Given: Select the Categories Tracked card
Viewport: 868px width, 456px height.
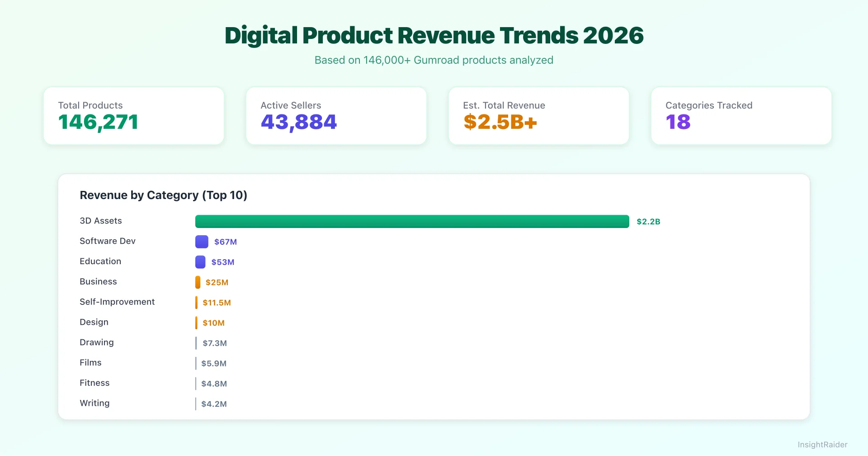Looking at the screenshot, I should 741,115.
